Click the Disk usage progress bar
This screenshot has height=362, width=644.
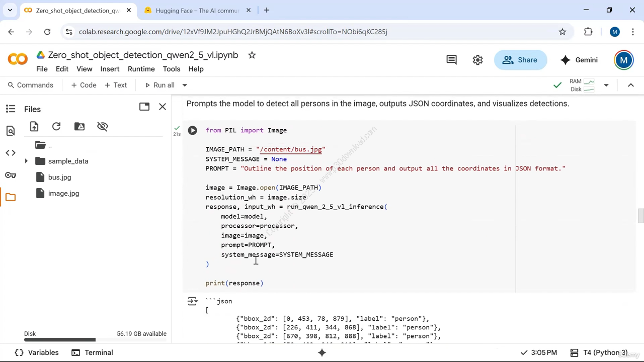pyautogui.click(x=95, y=340)
